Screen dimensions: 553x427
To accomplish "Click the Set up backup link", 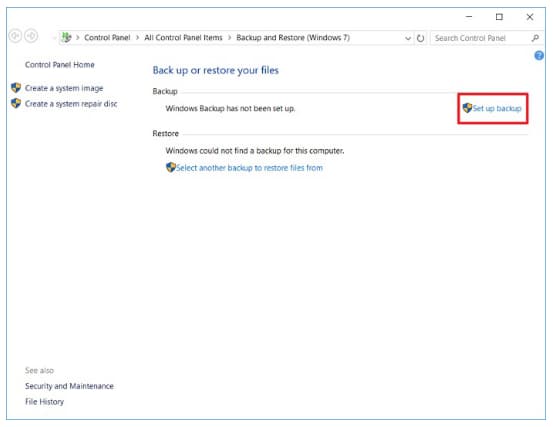I will pyautogui.click(x=497, y=108).
